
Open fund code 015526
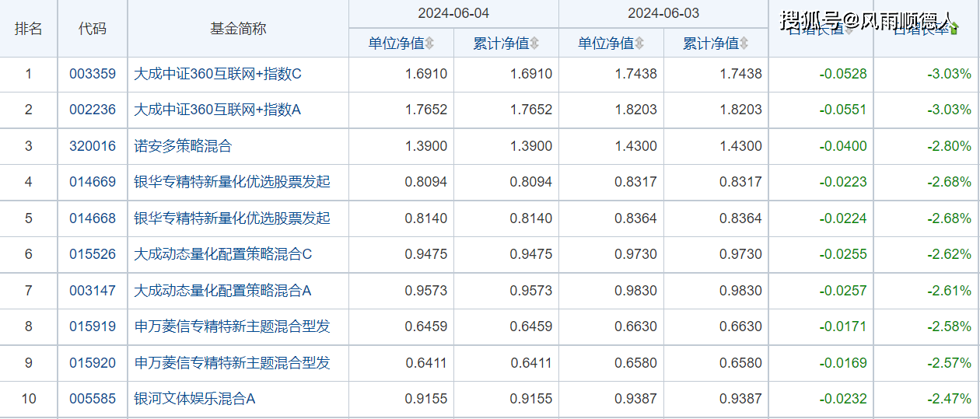coord(93,254)
